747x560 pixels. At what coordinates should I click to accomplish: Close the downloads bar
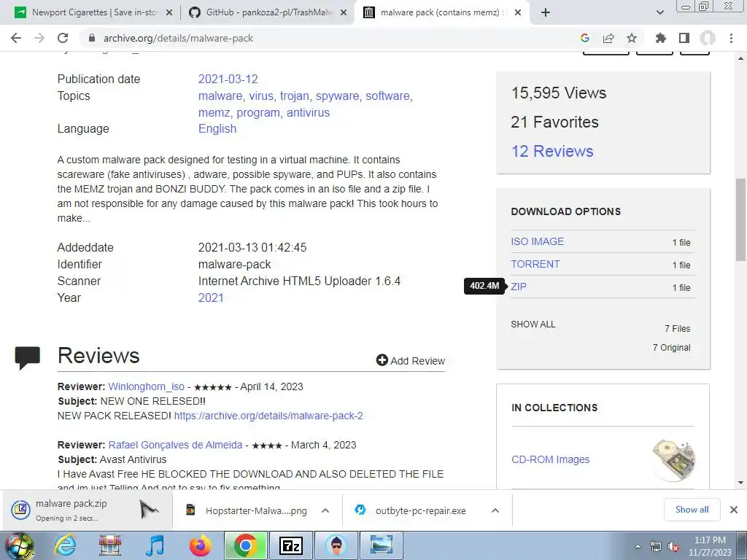[734, 510]
